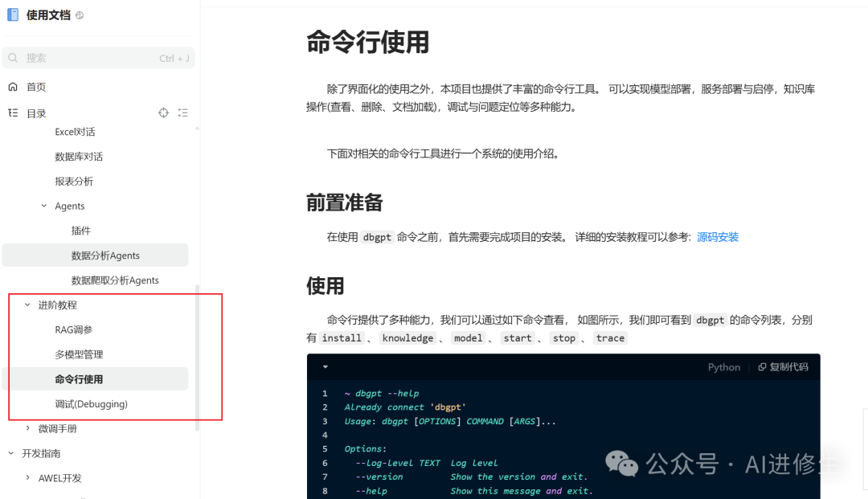
Task: Click the small icon beside 使用文档 title
Action: point(80,15)
